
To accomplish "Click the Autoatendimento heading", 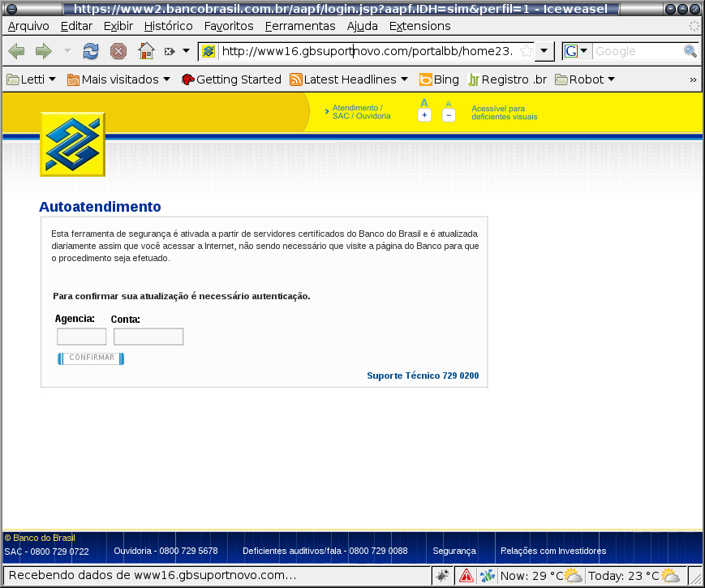I will 100,207.
